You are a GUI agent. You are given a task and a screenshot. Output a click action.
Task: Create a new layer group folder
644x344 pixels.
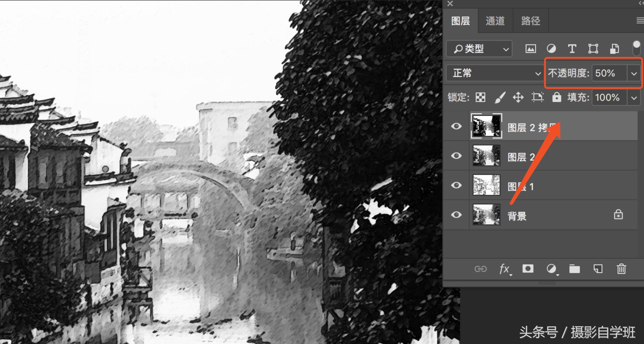(x=574, y=269)
